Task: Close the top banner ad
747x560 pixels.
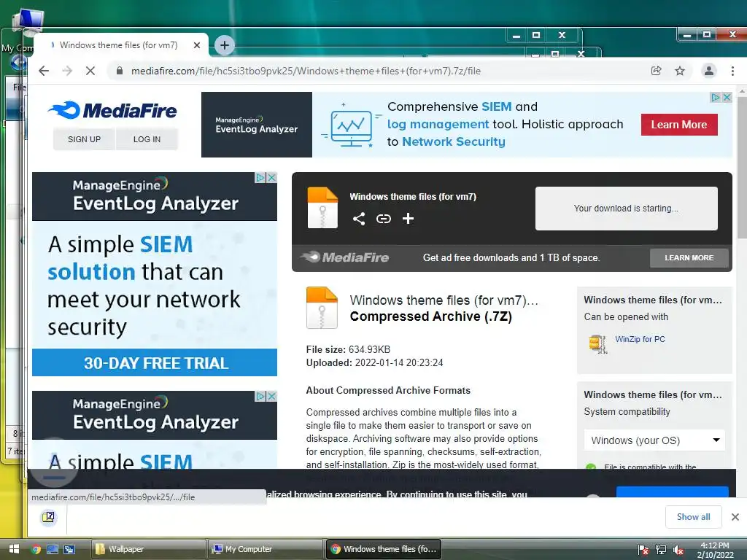Action: pyautogui.click(x=727, y=97)
